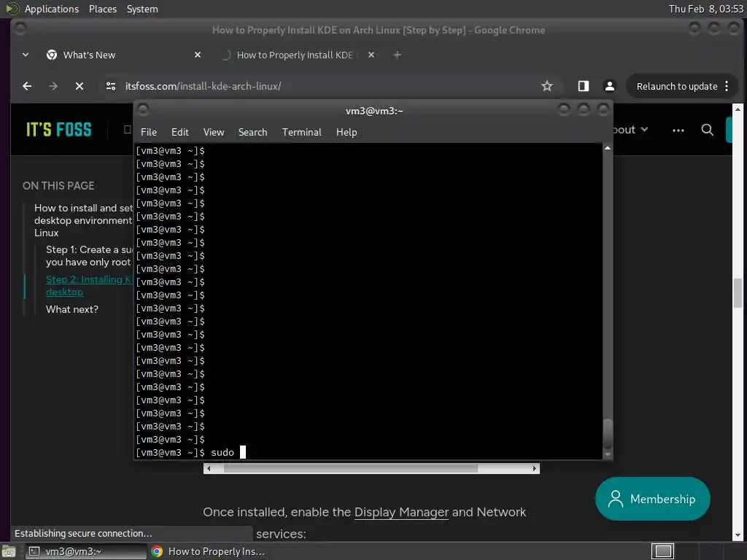View site information icon in address bar
This screenshot has width=747, height=560.
(x=111, y=86)
